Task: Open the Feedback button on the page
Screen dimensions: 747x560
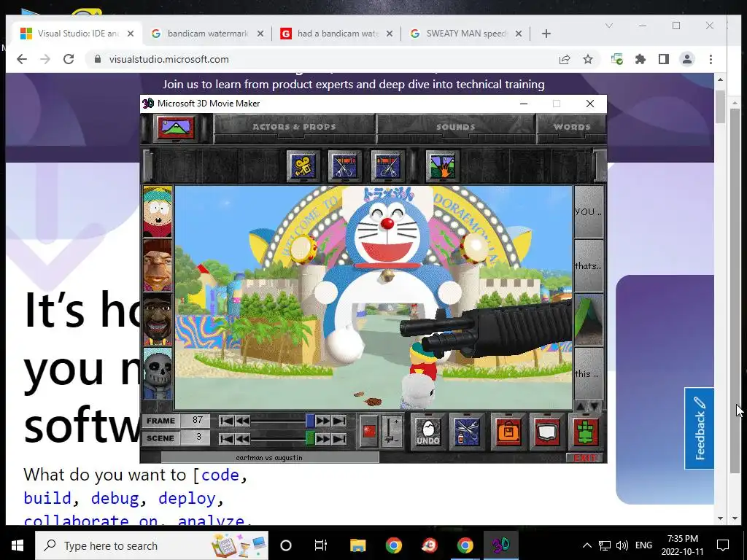Action: pos(700,429)
